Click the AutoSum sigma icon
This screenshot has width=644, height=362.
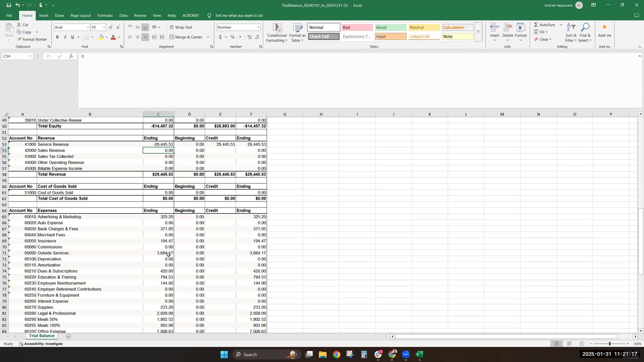pyautogui.click(x=536, y=25)
